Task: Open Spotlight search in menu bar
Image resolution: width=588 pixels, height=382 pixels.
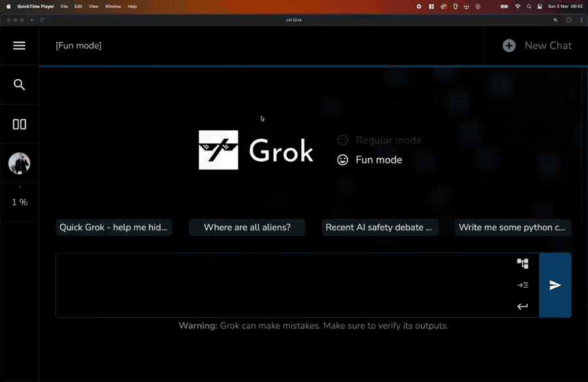Action: [529, 7]
